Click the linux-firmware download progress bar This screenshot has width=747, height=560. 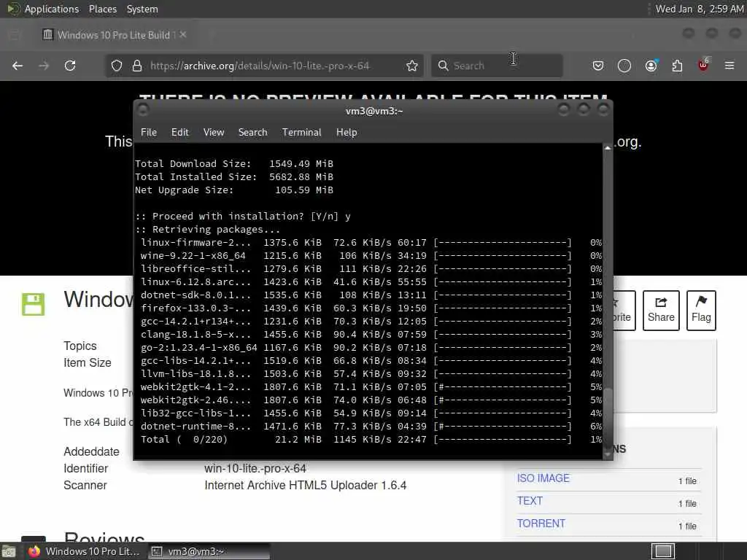tap(503, 242)
